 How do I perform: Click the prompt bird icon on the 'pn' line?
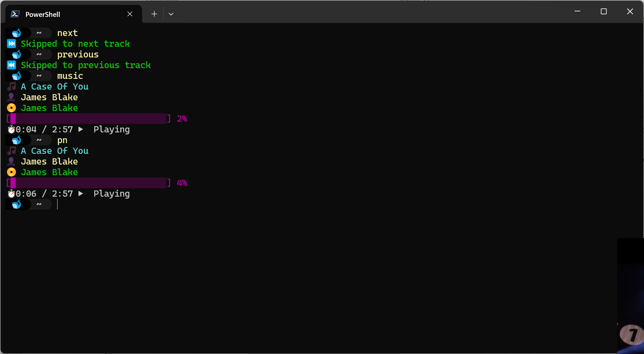point(16,140)
